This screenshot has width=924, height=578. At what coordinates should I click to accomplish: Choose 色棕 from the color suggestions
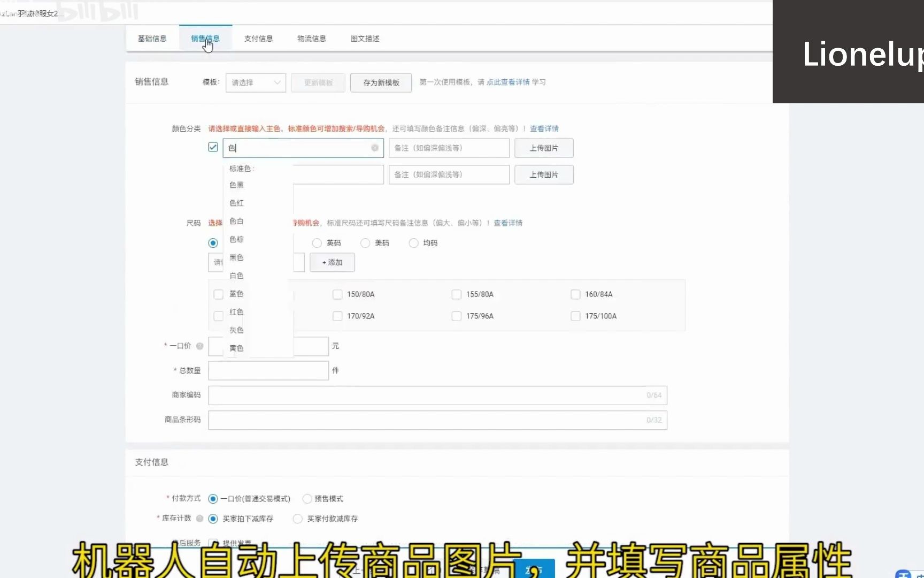click(x=236, y=239)
